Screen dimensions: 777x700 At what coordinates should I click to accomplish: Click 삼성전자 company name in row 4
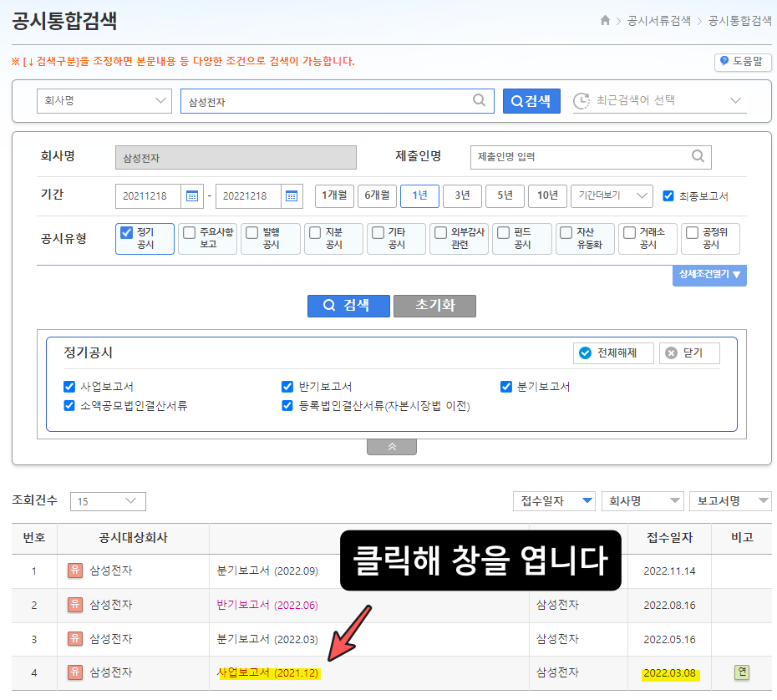click(x=111, y=672)
